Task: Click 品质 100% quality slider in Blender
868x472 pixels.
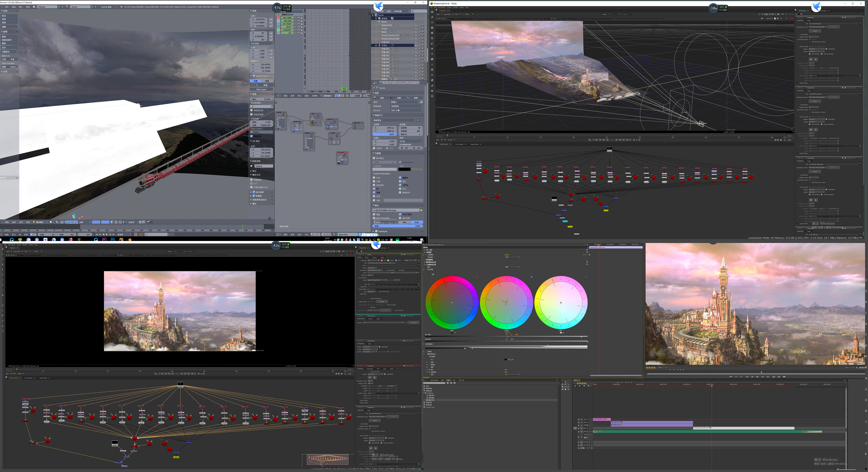Action: pyautogui.click(x=398, y=226)
